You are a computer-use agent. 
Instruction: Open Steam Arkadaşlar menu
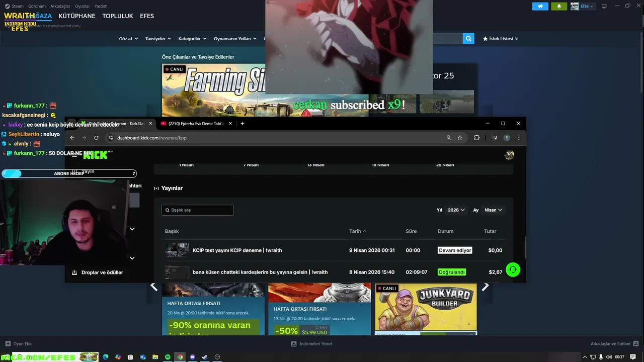[x=60, y=7]
